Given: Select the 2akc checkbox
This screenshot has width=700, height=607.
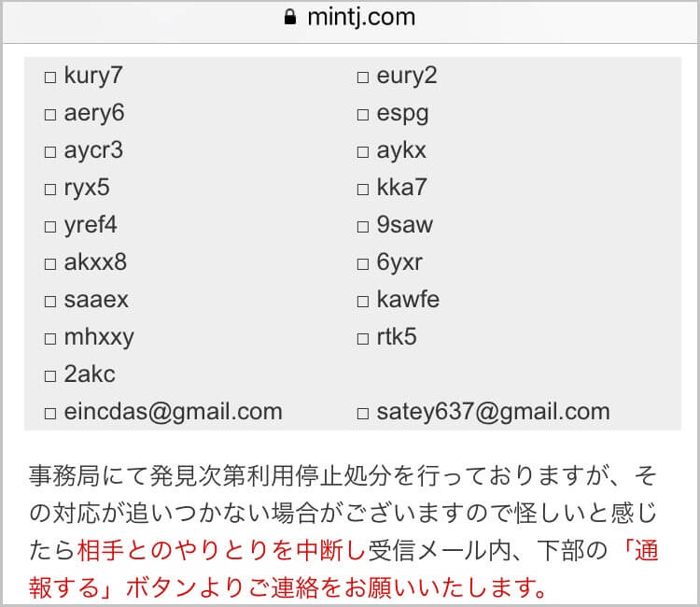Looking at the screenshot, I should pos(50,375).
